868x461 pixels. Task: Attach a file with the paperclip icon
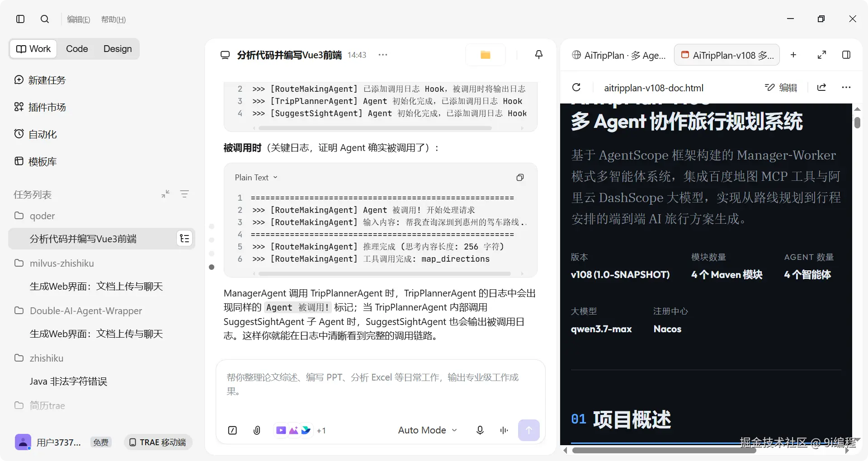pos(257,430)
